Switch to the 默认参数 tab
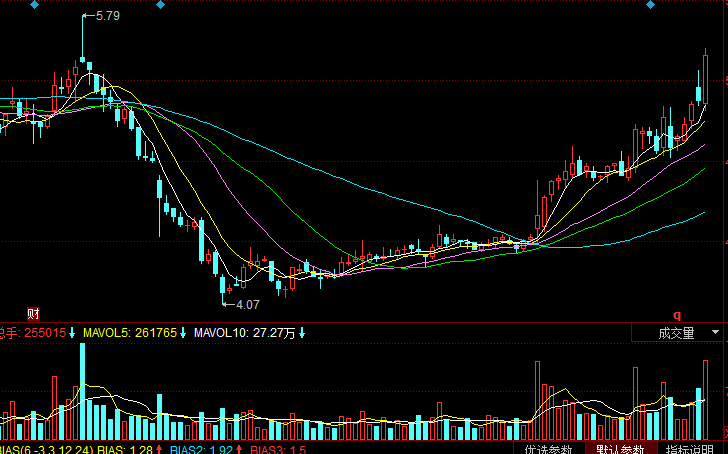The height and width of the screenshot is (454, 728). [620, 449]
